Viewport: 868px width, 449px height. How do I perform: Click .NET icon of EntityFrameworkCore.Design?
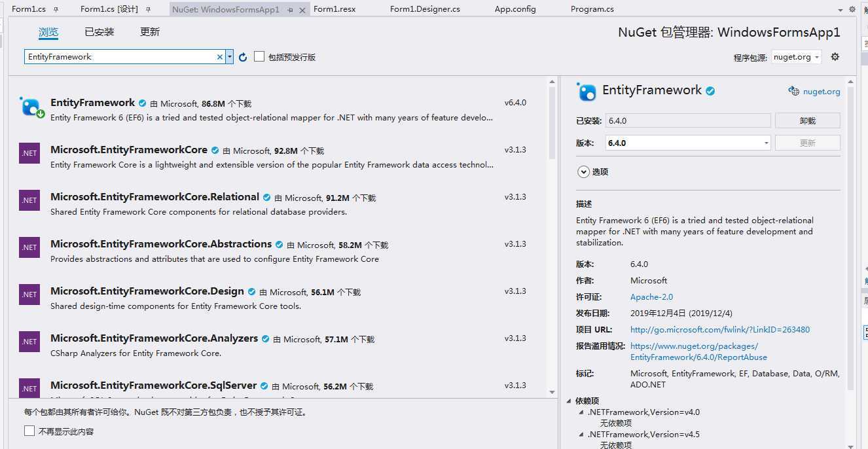pyautogui.click(x=29, y=295)
